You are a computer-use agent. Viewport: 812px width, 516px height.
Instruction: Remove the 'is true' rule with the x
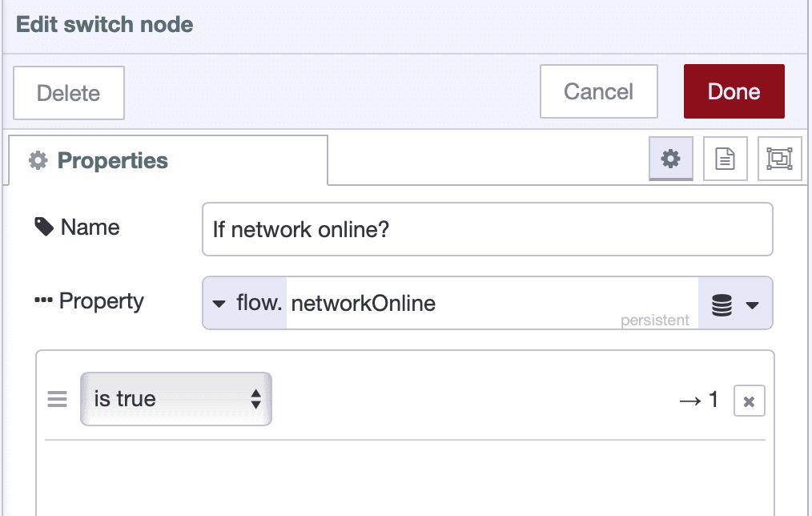pos(750,400)
